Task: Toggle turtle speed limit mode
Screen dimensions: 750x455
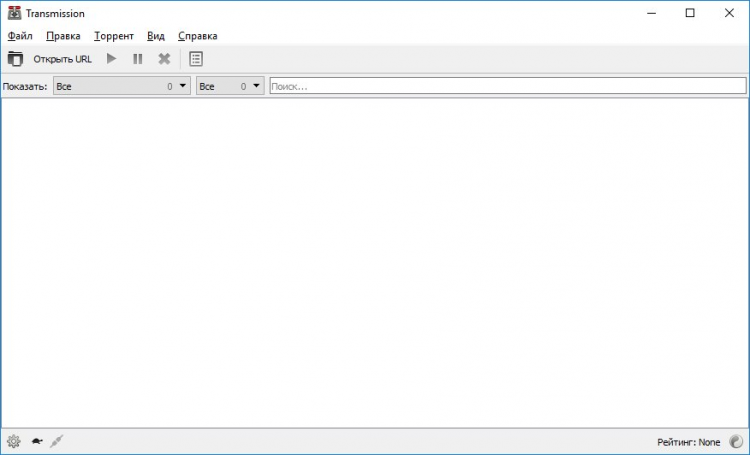Action: point(37,441)
